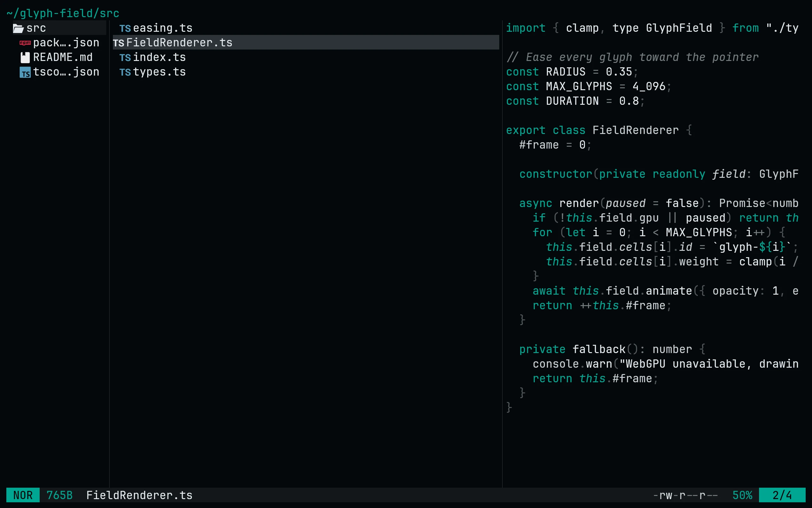812x508 pixels.
Task: Click the 'const RADIUS = 0.35' line
Action: (x=572, y=72)
